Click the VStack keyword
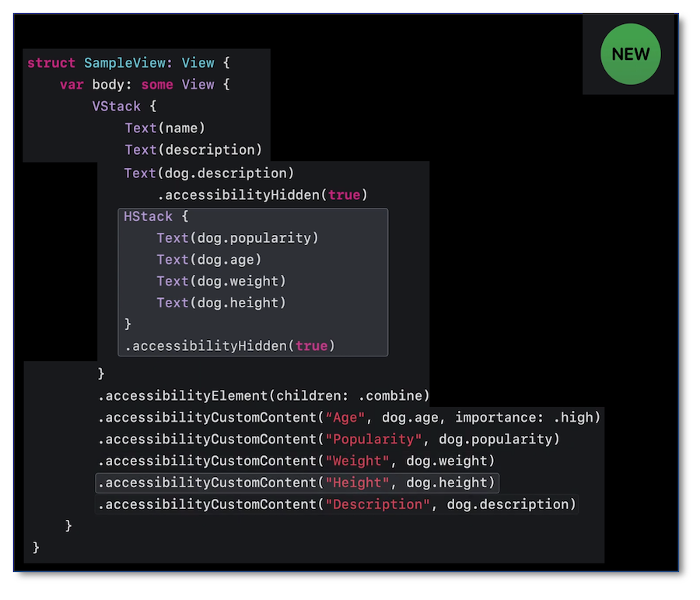Screen dimensions: 700x600 [x=117, y=107]
